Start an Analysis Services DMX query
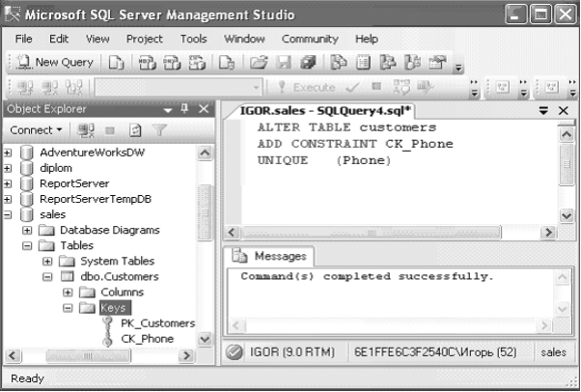581x392 pixels. click(172, 63)
